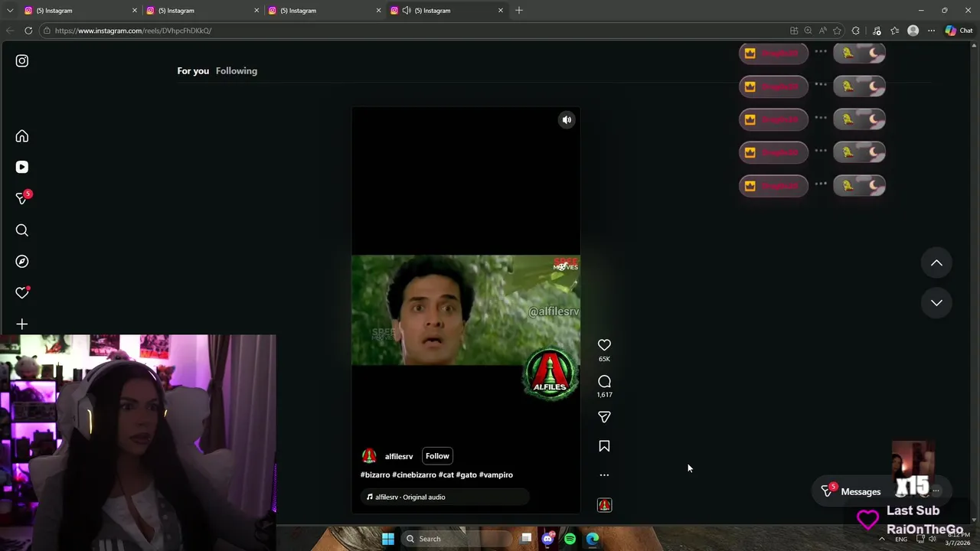Open the #vampiro hashtag
The image size is (980, 551).
point(496,475)
